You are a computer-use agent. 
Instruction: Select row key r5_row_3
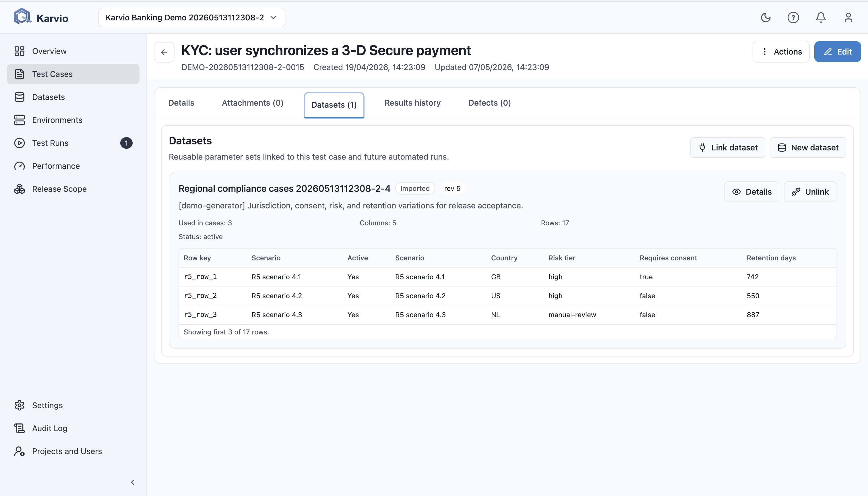pyautogui.click(x=200, y=314)
